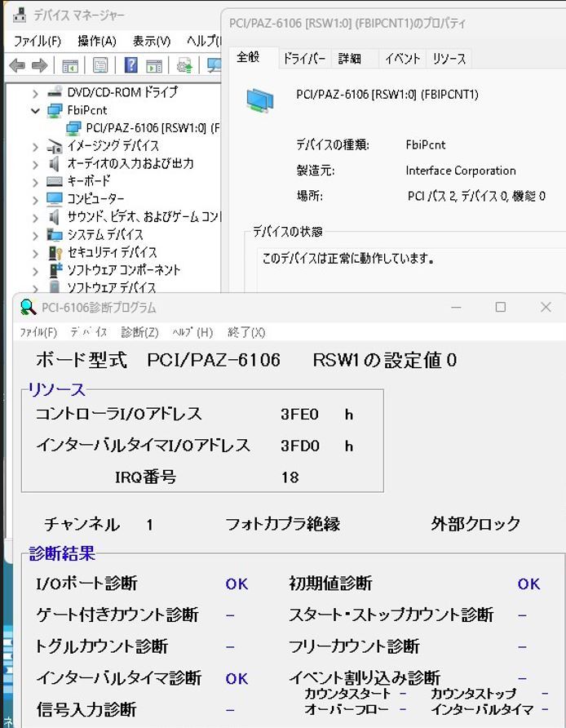This screenshot has height=728, width=566.
Task: Click the properties toolbar icon in Device Manager
Action: 99,65
